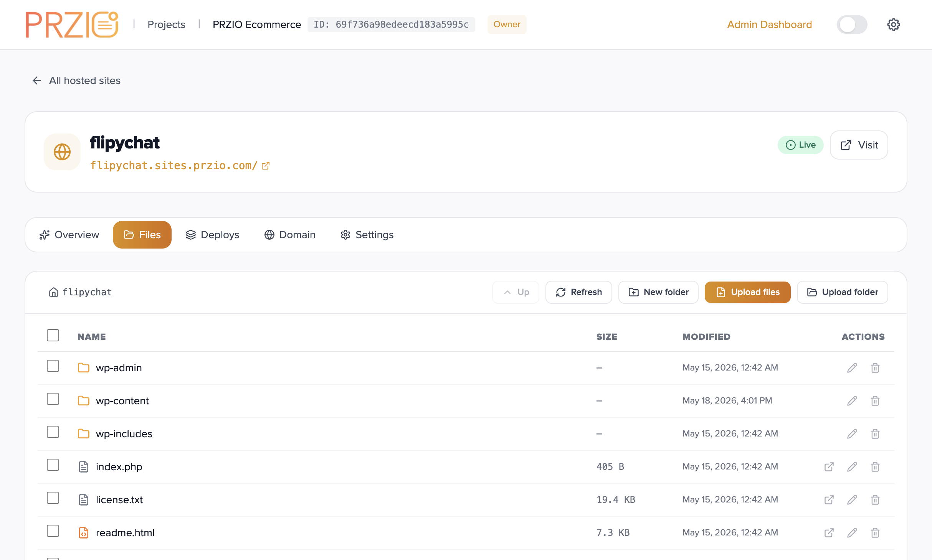Delete wp-admin using trash icon
Viewport: 932px width, 560px height.
pos(875,368)
